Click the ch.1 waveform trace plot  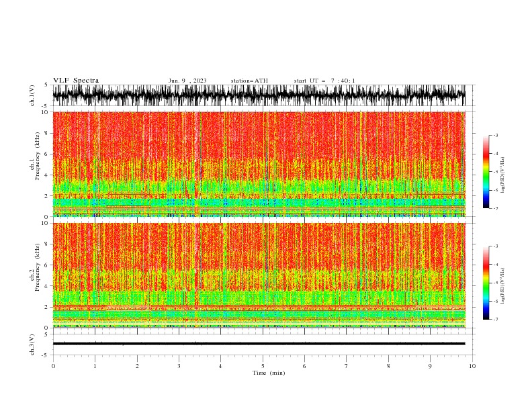coord(259,95)
